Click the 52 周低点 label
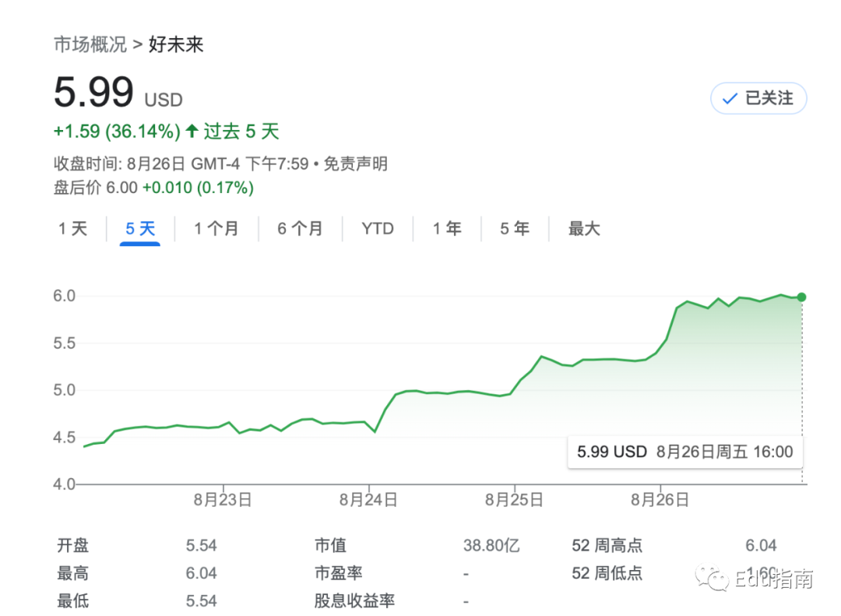 point(607,573)
